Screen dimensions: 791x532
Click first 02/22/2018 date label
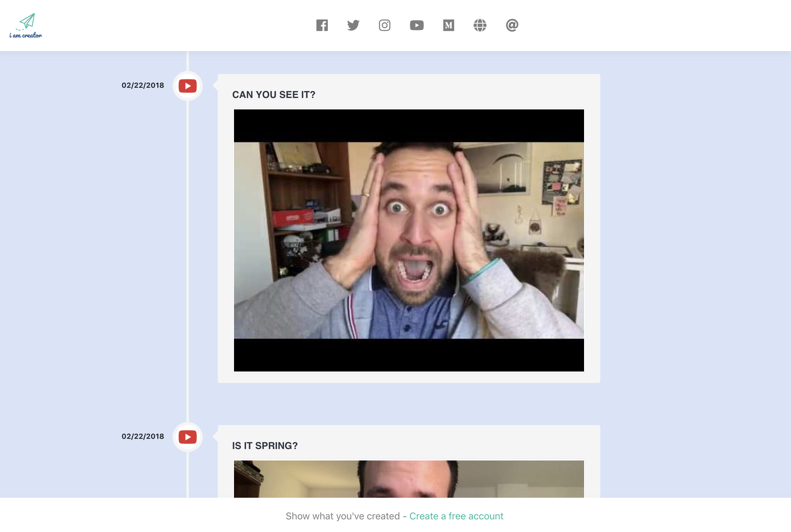(x=143, y=85)
